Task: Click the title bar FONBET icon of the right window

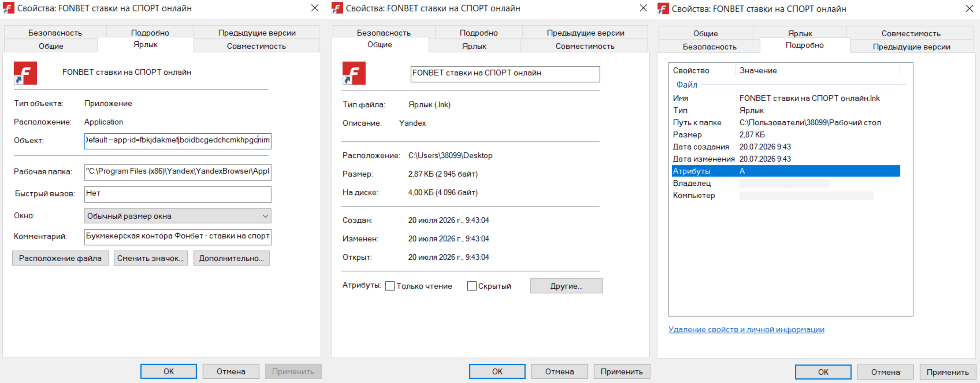Action: pyautogui.click(x=663, y=8)
